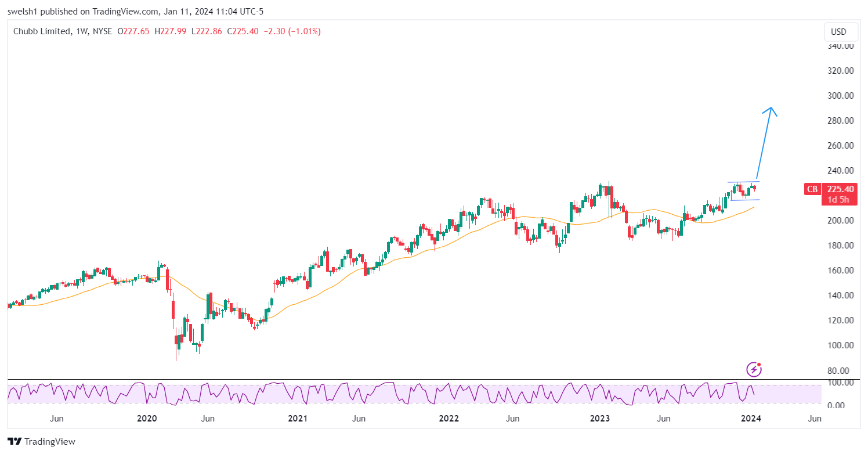This screenshot has width=868, height=454.
Task: Click the 1d 5h bar countdown label
Action: click(x=839, y=200)
